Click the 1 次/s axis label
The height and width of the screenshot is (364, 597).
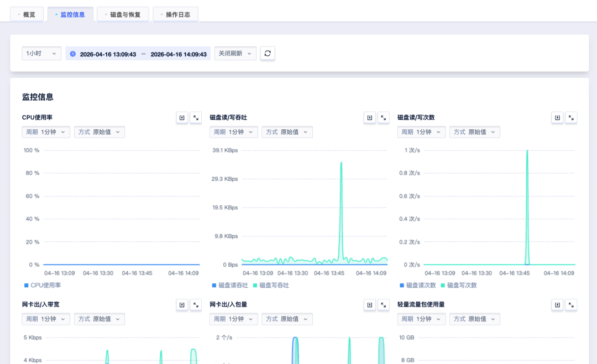tap(412, 150)
